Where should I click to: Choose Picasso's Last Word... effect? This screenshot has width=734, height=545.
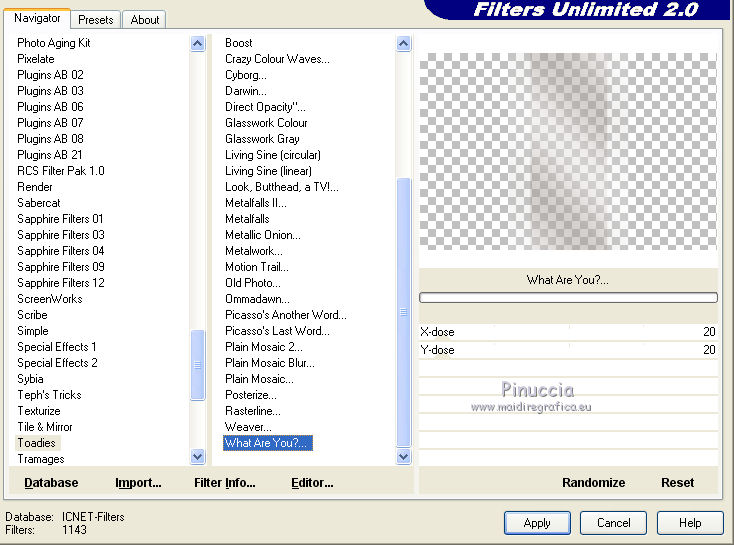(x=277, y=331)
